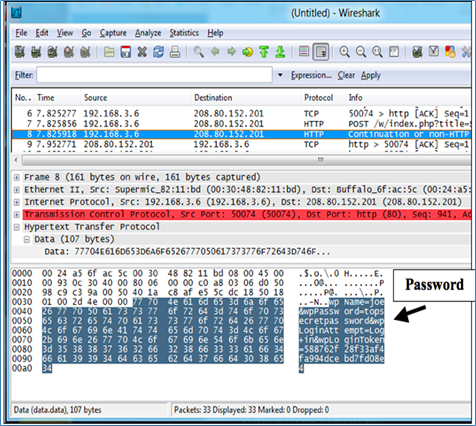Jump to first packet with up arrow icon

coord(264,52)
